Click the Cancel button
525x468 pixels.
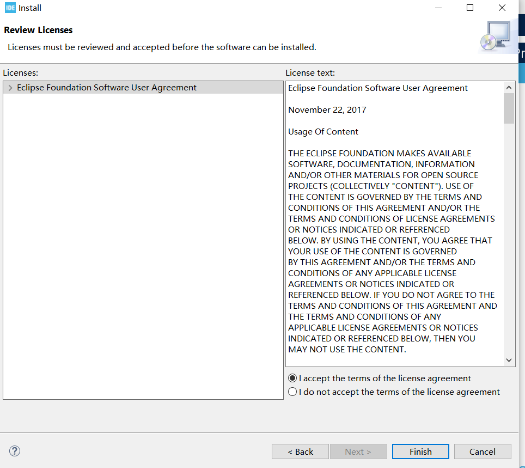(482, 452)
